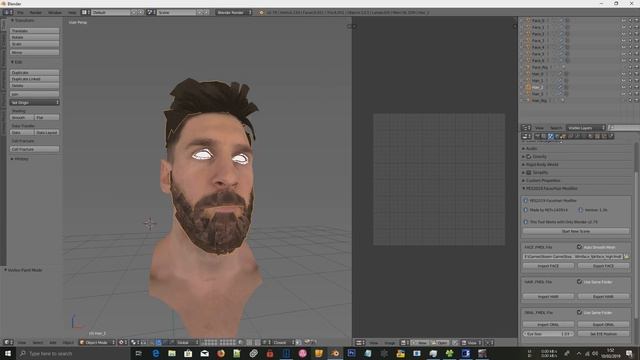This screenshot has height=360, width=640.
Task: Click the FACE_FMDL file path field
Action: 573,256
